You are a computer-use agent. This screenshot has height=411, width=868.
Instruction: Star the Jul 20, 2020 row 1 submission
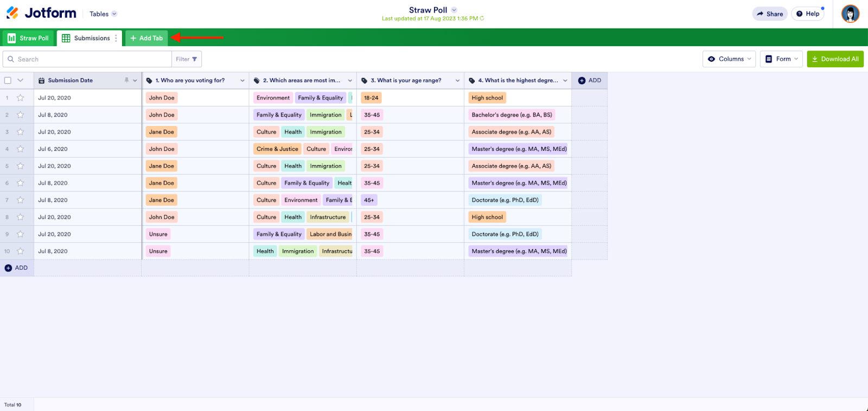(21, 98)
